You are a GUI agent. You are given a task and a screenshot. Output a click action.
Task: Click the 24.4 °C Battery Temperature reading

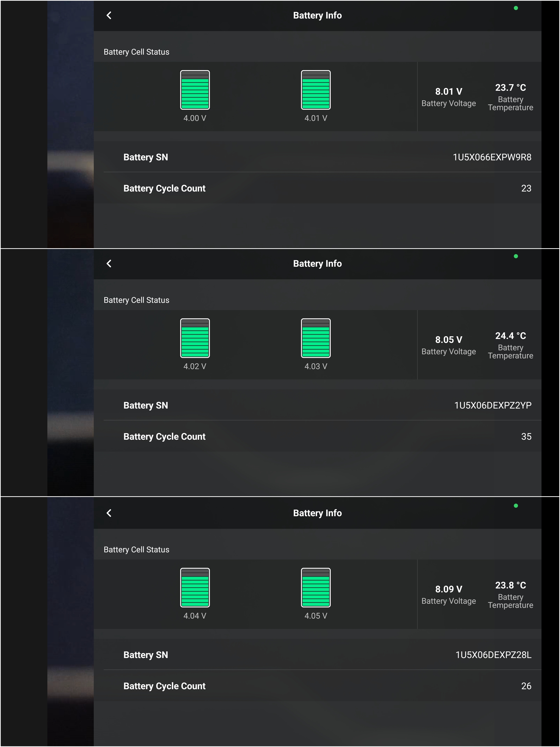click(x=510, y=336)
